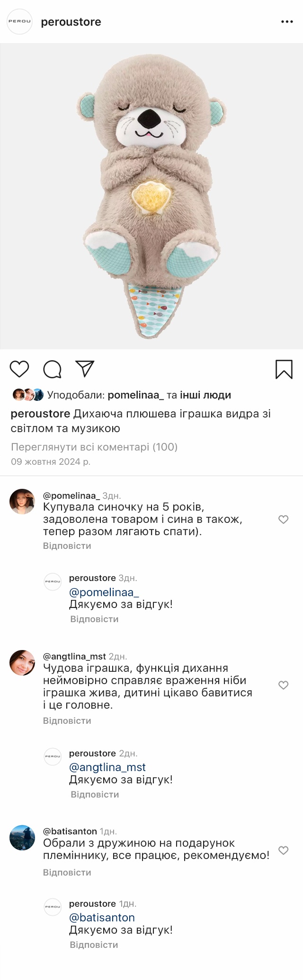View pomelinaa_'s profile picture

[22, 502]
